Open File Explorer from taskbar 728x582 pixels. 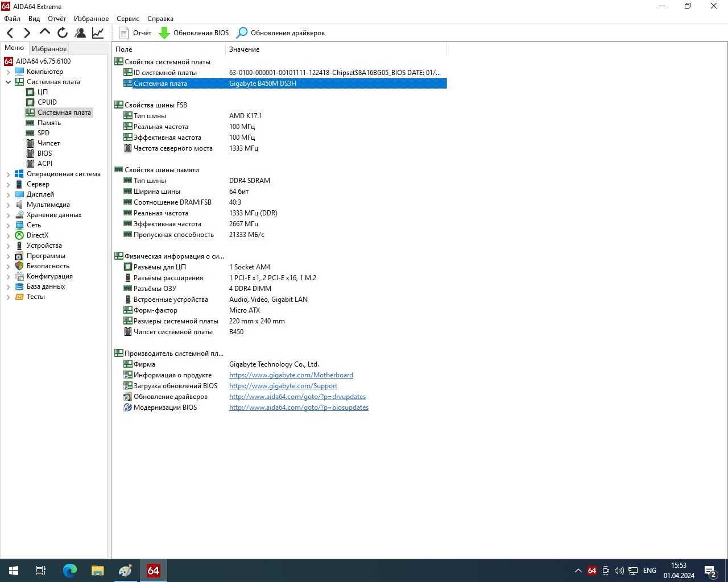(x=97, y=571)
